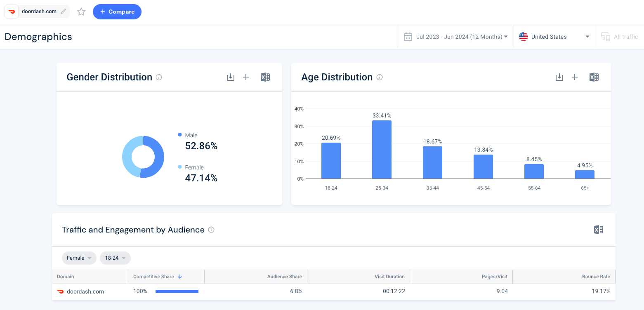Click the 65+ axis label
The image size is (644, 310).
point(585,188)
